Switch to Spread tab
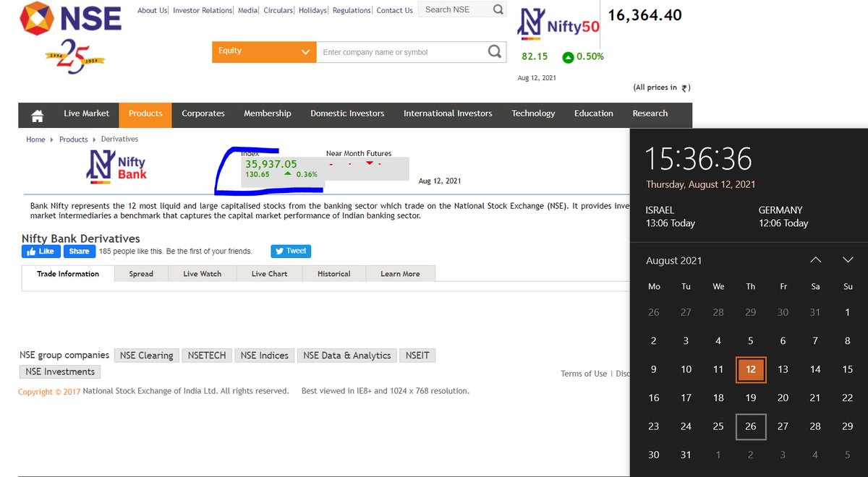 (141, 274)
